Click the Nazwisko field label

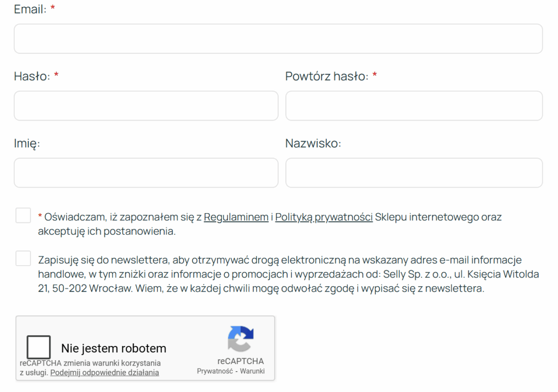313,144
